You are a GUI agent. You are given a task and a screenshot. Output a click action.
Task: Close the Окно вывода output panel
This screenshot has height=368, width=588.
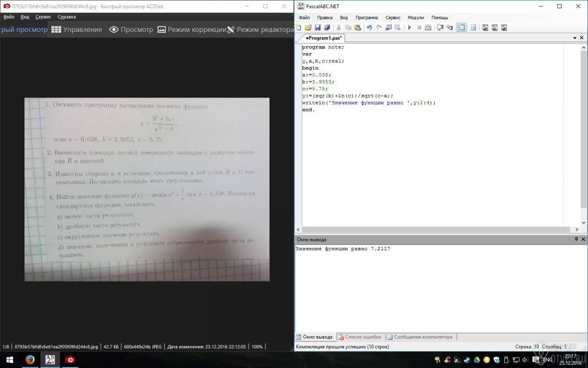[x=583, y=239]
